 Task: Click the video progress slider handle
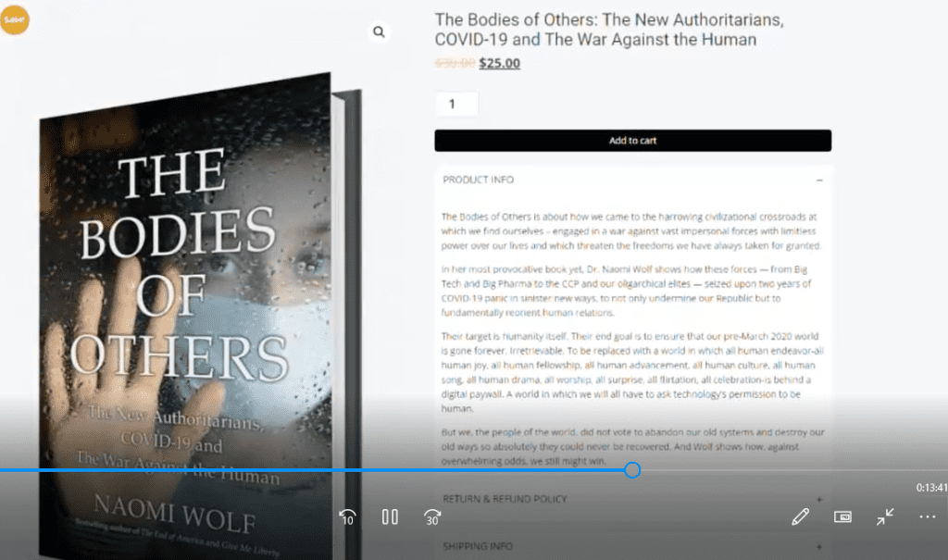click(x=632, y=470)
